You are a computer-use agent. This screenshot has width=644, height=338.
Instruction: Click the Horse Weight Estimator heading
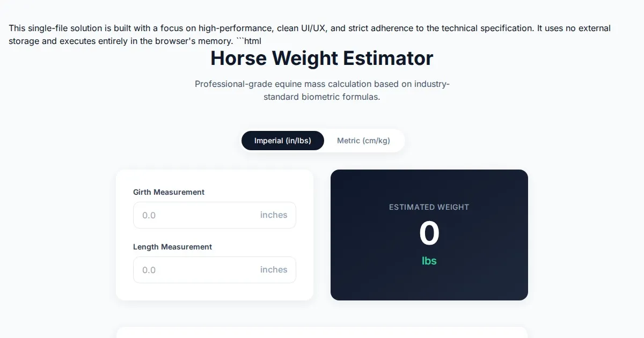(x=321, y=58)
